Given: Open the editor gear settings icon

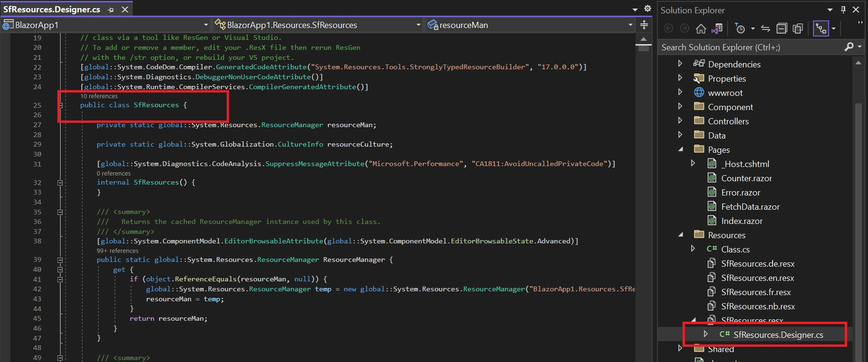Looking at the screenshot, I should [x=647, y=9].
